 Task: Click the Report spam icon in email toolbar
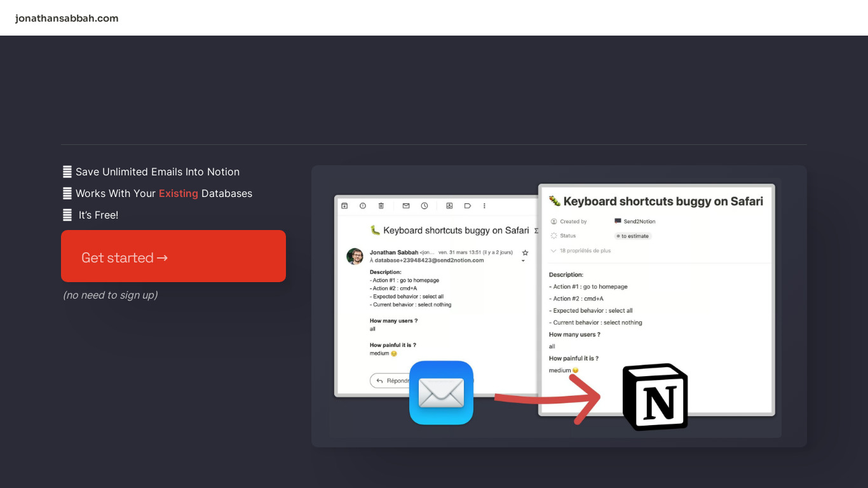coord(363,206)
